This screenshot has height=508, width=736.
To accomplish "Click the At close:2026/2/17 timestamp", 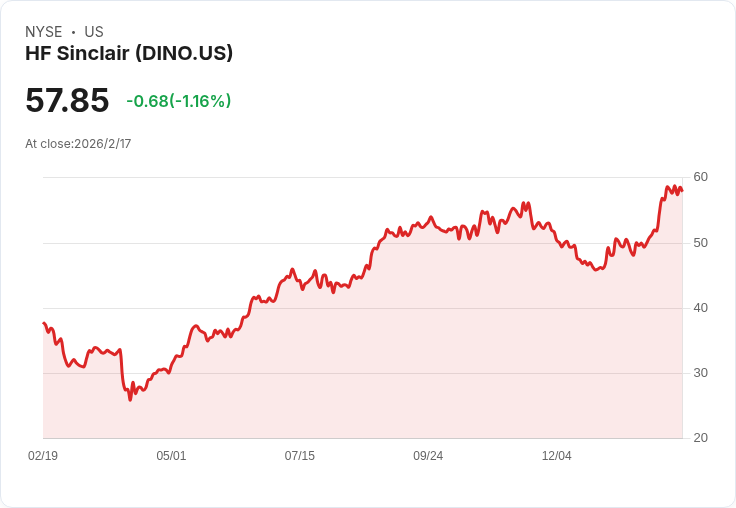I will click(78, 144).
